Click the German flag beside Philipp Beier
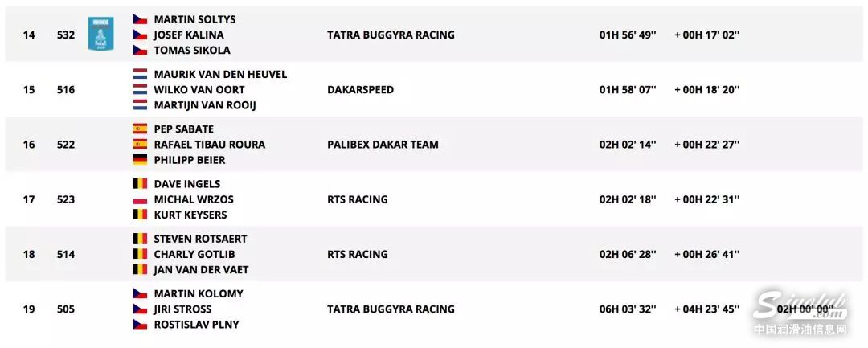This screenshot has height=348, width=868. pyautogui.click(x=140, y=160)
